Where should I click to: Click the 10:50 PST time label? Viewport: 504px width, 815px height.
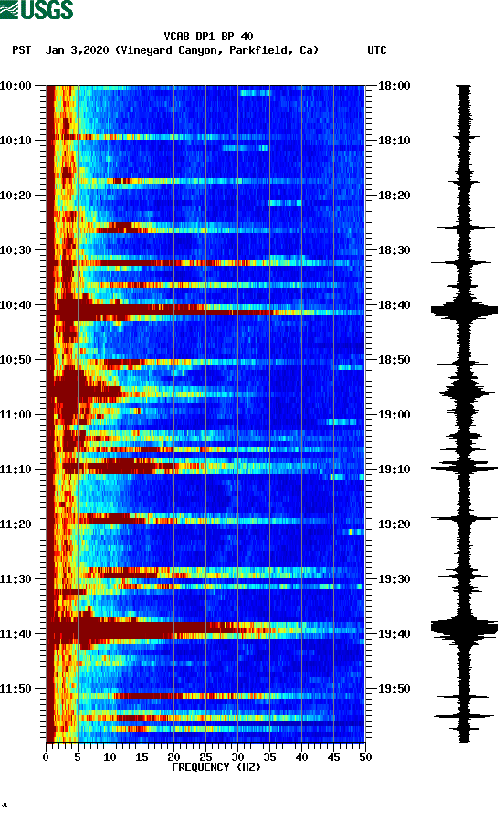click(16, 360)
